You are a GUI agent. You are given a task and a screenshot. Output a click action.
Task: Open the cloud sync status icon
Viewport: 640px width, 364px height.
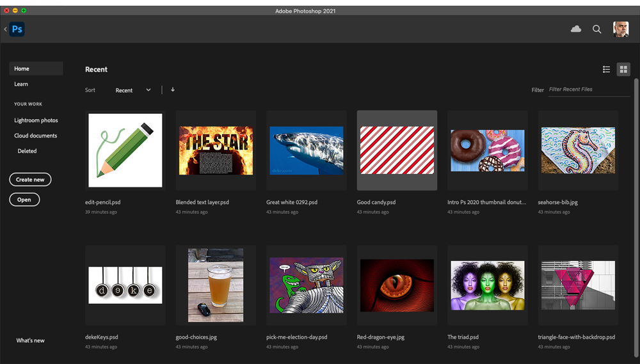[576, 29]
